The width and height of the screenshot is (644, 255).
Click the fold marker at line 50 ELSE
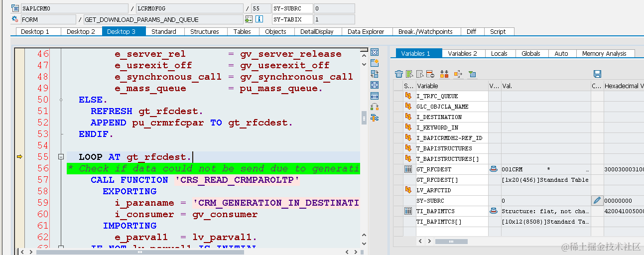pyautogui.click(x=61, y=100)
